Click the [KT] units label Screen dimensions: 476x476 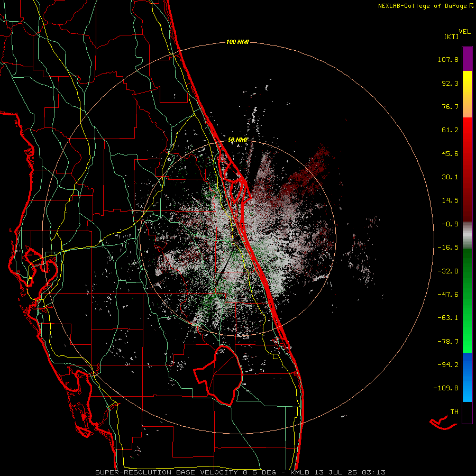[451, 36]
